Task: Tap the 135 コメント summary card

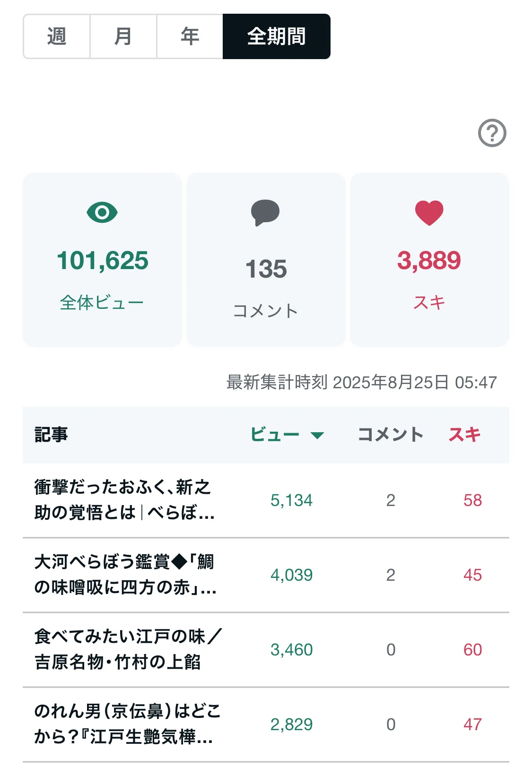Action: [266, 260]
